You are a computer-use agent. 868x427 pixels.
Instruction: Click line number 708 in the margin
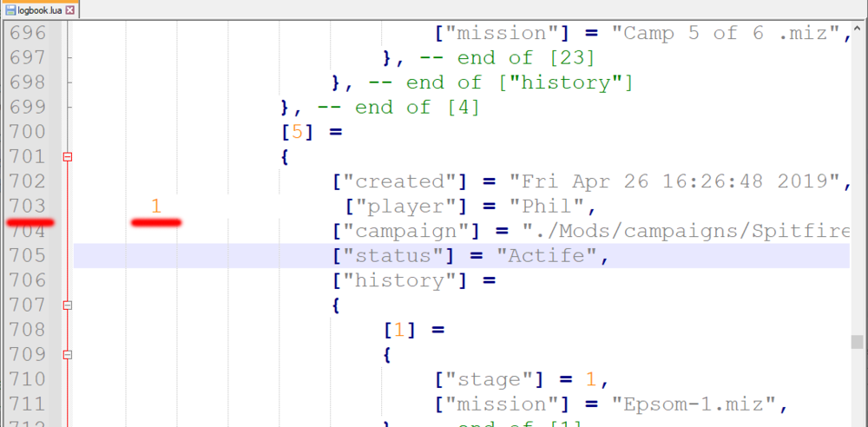(28, 330)
